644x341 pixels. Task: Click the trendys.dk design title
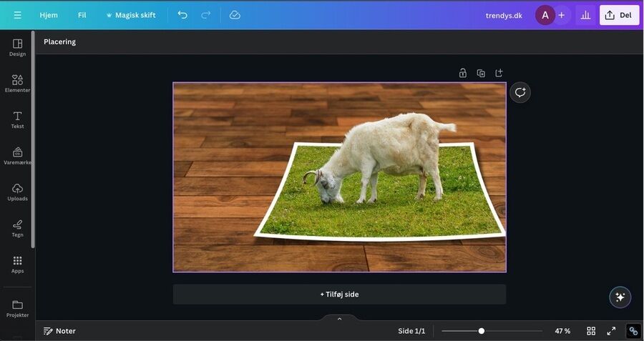pyautogui.click(x=504, y=15)
